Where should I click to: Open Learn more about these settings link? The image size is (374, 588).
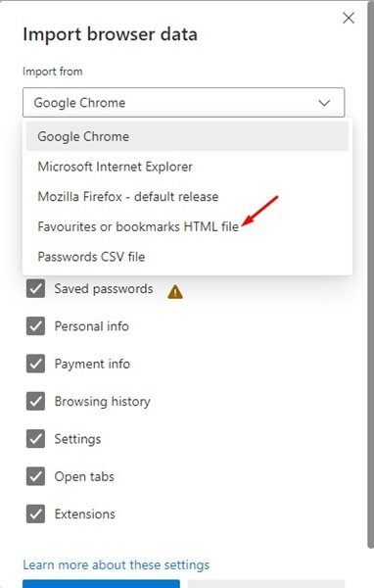tap(117, 564)
